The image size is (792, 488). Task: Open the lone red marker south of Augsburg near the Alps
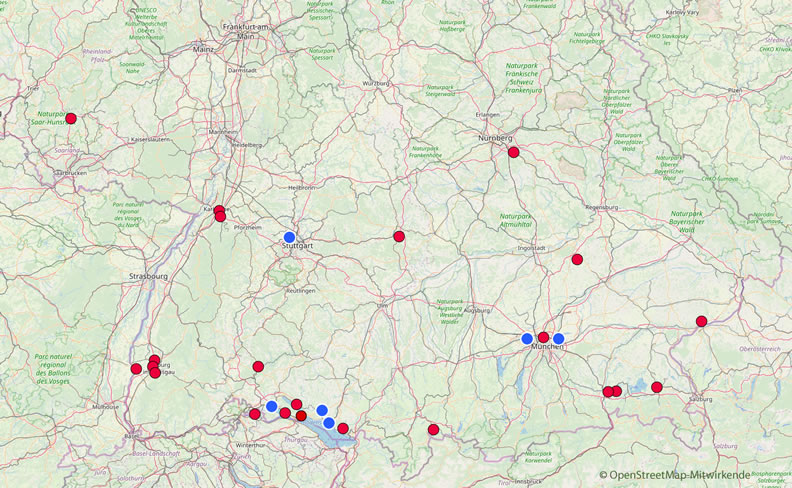[433, 429]
